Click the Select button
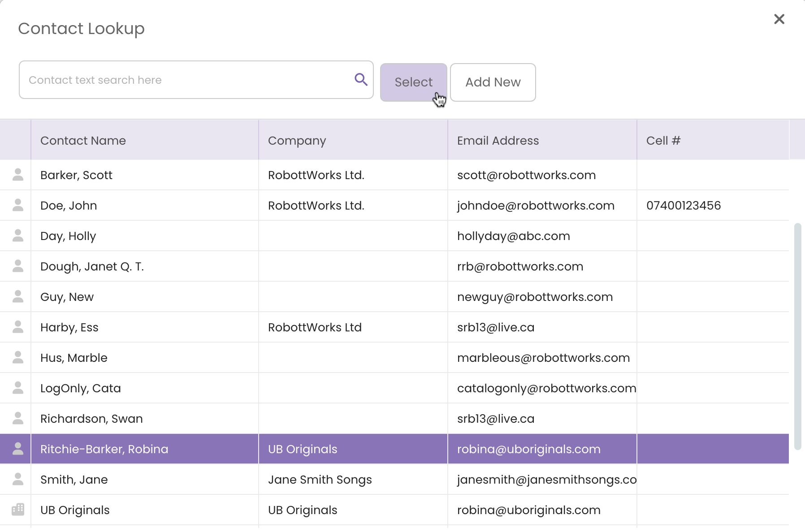Viewport: 805px width, 532px height. click(413, 82)
